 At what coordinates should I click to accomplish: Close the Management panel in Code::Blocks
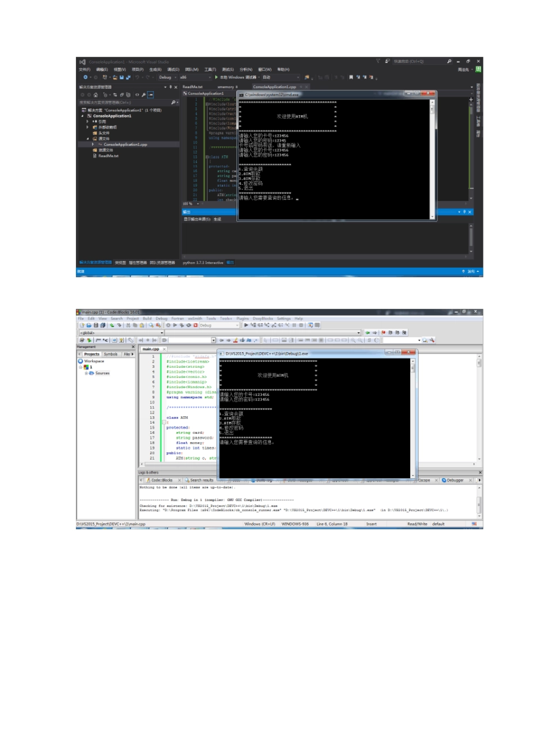click(133, 347)
